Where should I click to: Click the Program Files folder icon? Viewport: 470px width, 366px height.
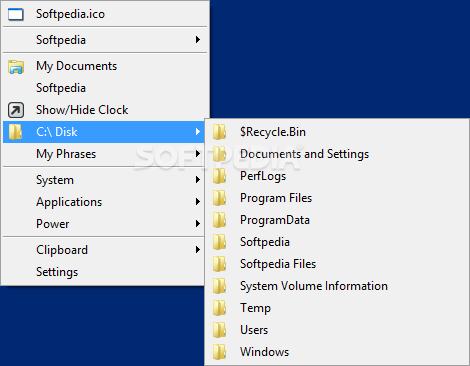coord(220,198)
